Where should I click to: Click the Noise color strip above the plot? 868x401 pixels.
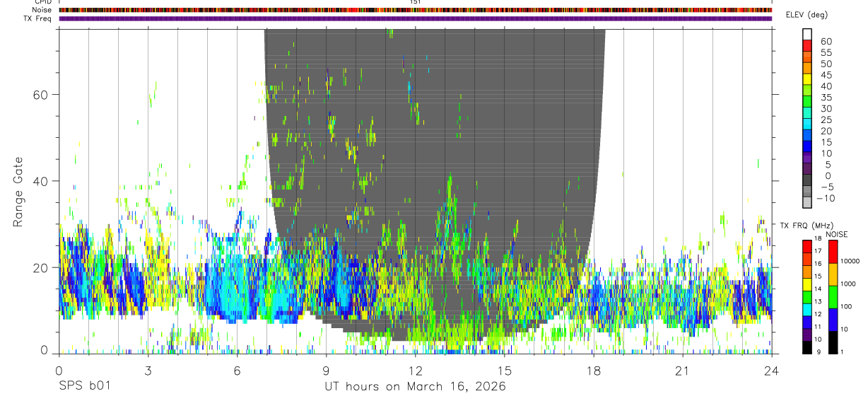click(416, 10)
